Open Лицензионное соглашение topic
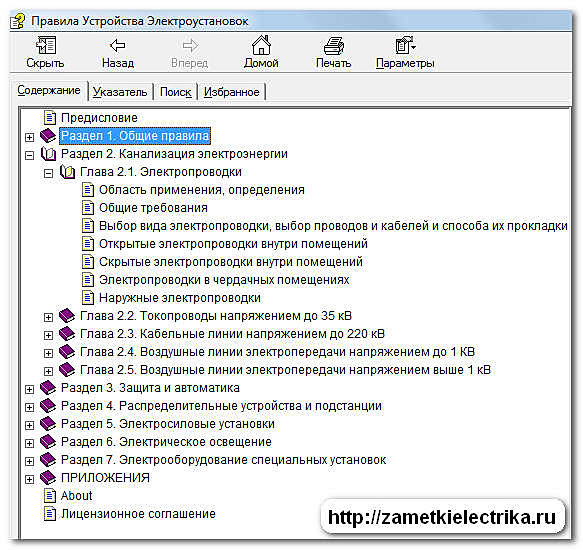The width and height of the screenshot is (583, 550). 138,514
